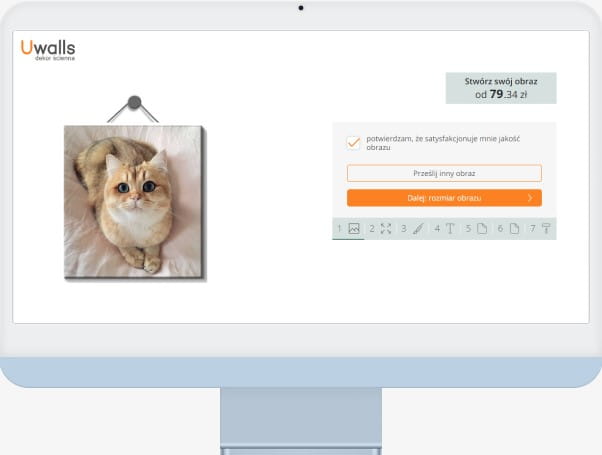Click the 'dekor ścienna' tagline under logo
Image resolution: width=602 pixels, height=455 pixels.
[55, 59]
